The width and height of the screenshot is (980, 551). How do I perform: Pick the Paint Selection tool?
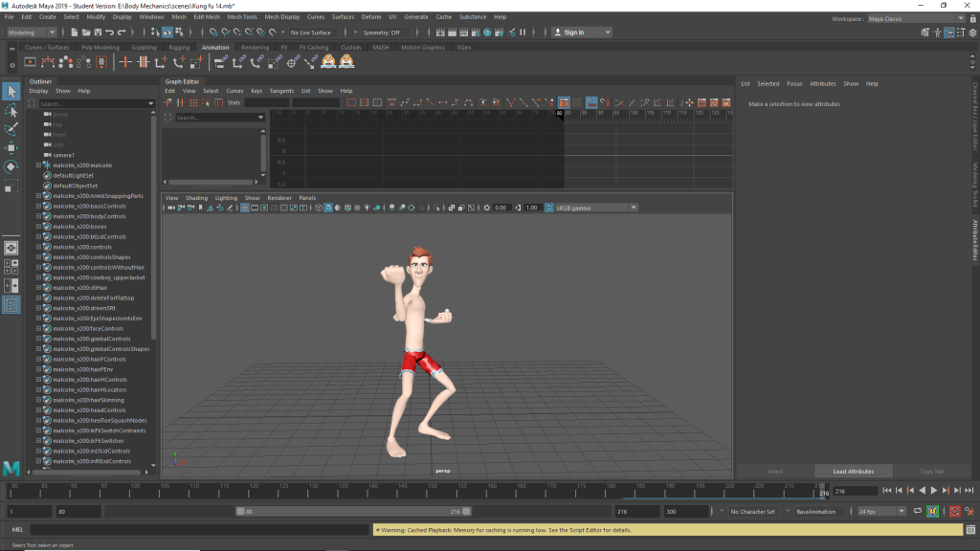click(x=11, y=129)
